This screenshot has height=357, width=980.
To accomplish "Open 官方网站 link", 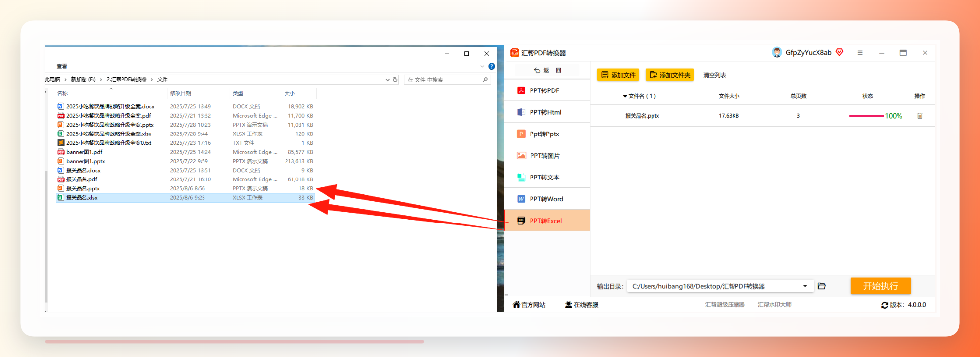I will point(529,305).
